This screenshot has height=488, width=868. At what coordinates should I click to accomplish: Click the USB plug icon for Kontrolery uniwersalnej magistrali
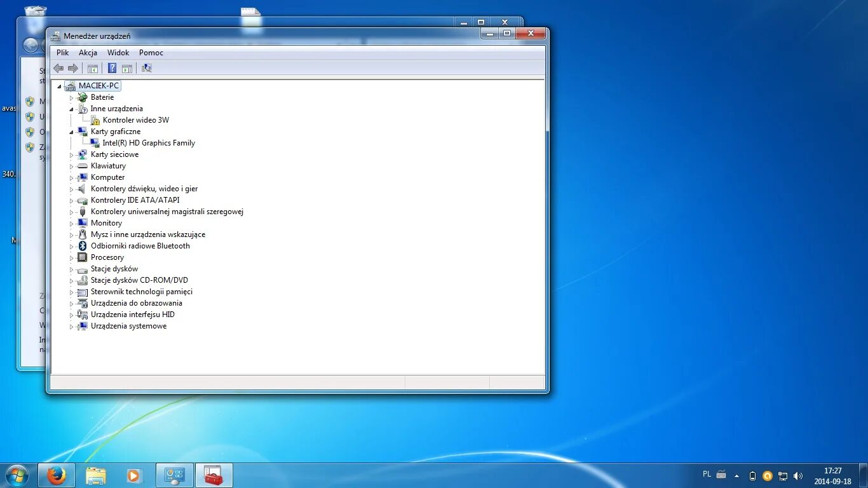click(82, 212)
